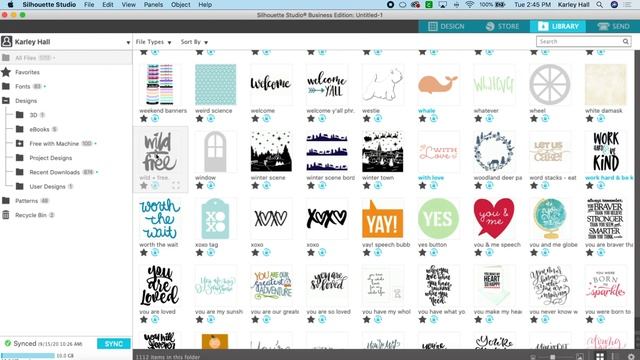Switch to the SEND tab
This screenshot has width=640, height=360.
(x=613, y=26)
